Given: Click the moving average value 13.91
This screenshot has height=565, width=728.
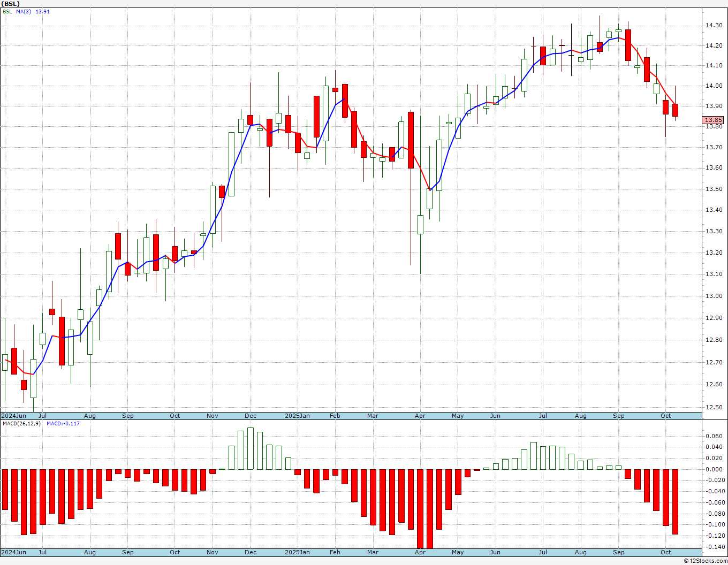Looking at the screenshot, I should click(x=43, y=11).
